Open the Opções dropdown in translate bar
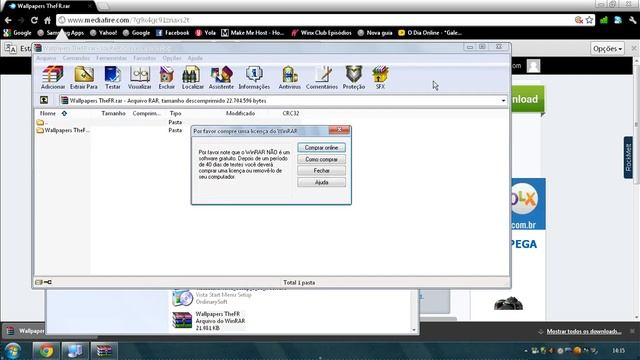640x360 pixels. 607,49
